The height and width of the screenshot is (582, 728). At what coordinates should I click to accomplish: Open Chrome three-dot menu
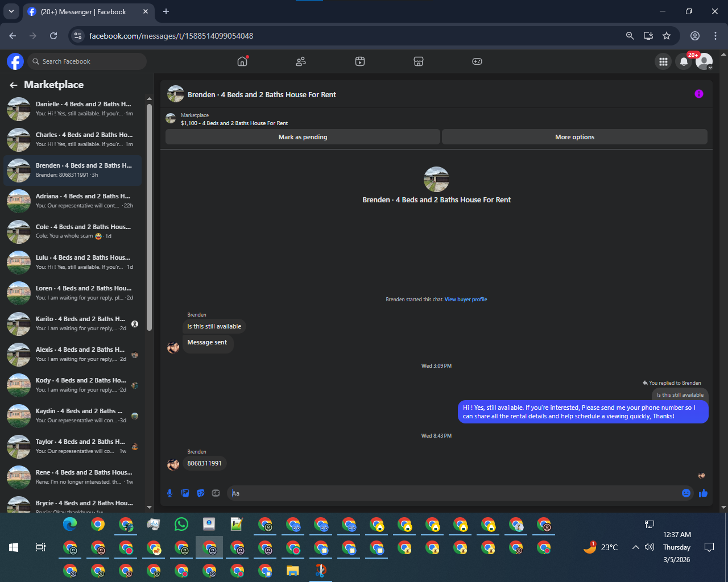tap(715, 36)
